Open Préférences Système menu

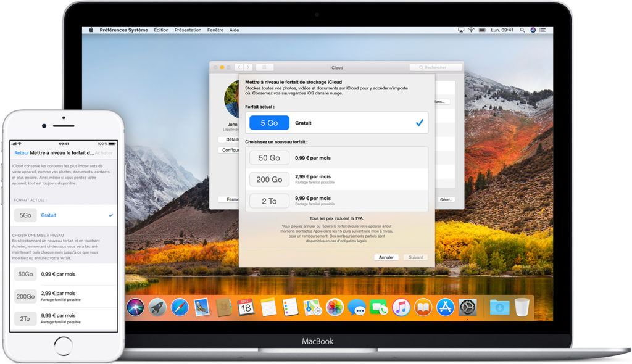[x=123, y=30]
